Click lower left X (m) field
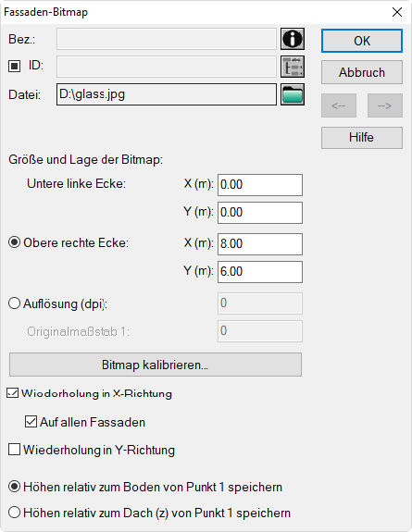Image resolution: width=412 pixels, height=532 pixels. click(x=260, y=185)
